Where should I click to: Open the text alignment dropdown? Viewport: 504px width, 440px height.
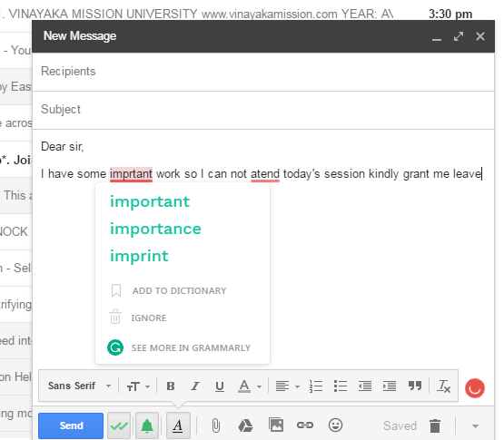pyautogui.click(x=287, y=386)
